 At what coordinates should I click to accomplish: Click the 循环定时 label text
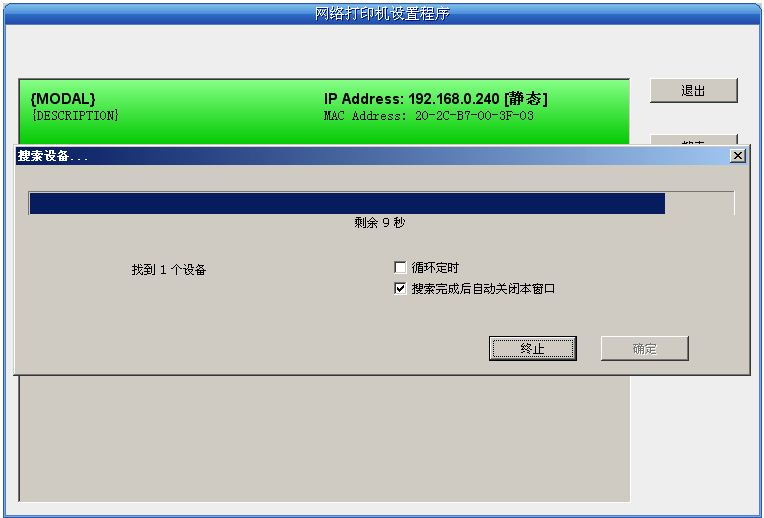(x=435, y=268)
